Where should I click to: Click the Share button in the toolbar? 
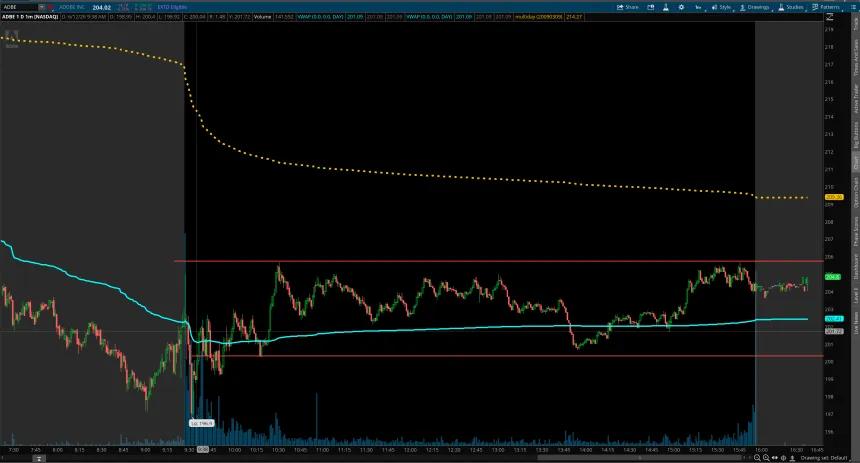tap(627, 7)
